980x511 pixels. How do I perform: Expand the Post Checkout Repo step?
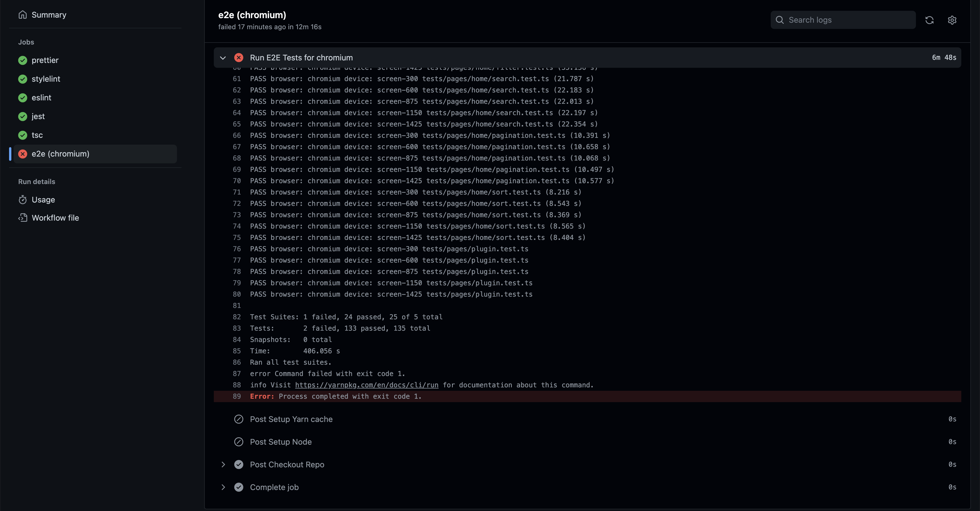[223, 464]
